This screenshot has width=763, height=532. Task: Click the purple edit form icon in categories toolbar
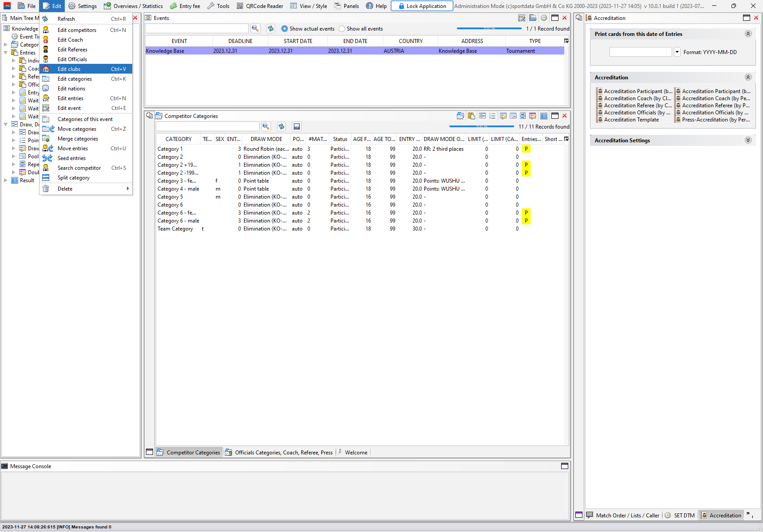click(533, 116)
